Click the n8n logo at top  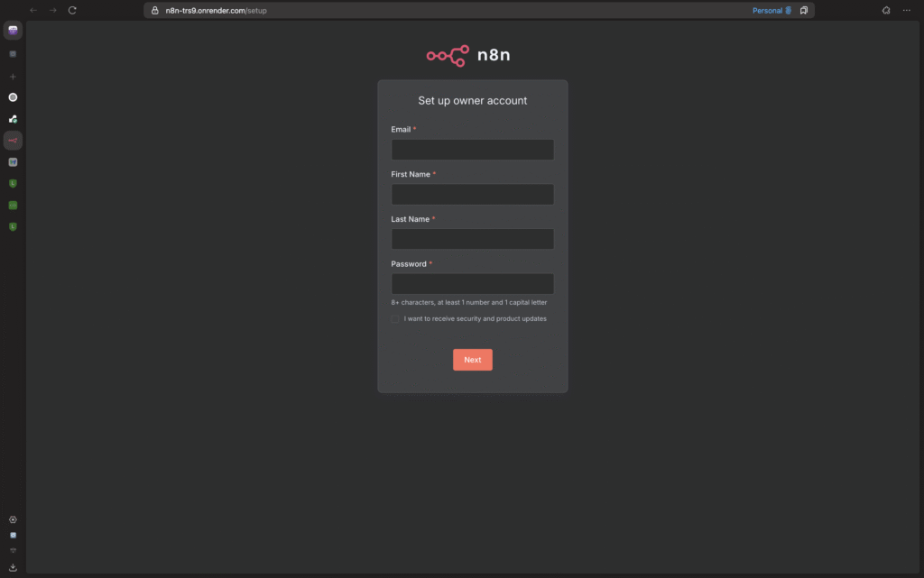(468, 55)
